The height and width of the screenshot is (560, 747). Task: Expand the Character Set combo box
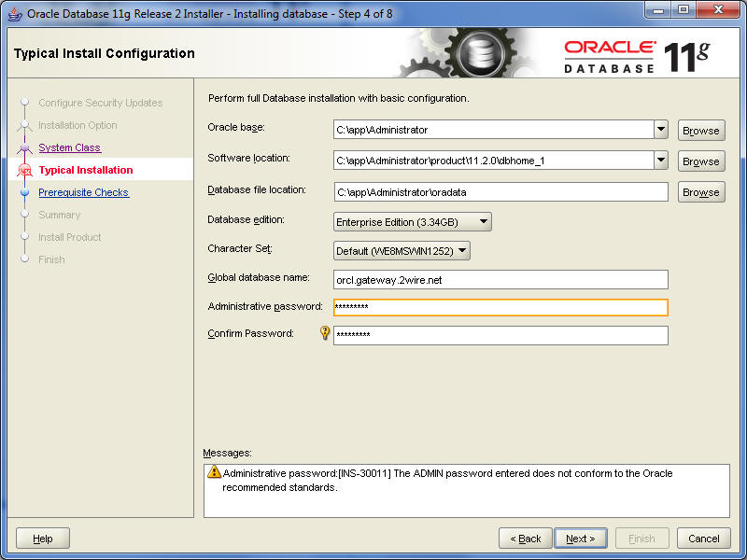point(402,251)
